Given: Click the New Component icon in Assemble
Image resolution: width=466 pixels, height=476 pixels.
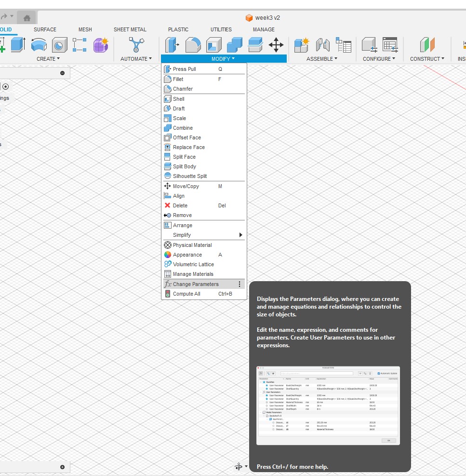Looking at the screenshot, I should [302, 45].
